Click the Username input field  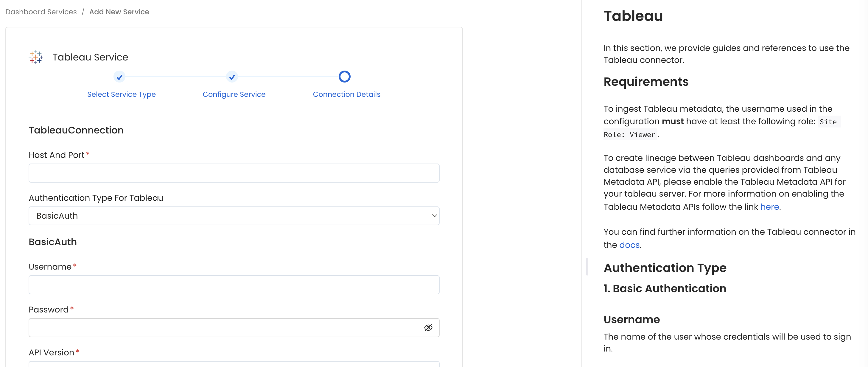pos(234,285)
